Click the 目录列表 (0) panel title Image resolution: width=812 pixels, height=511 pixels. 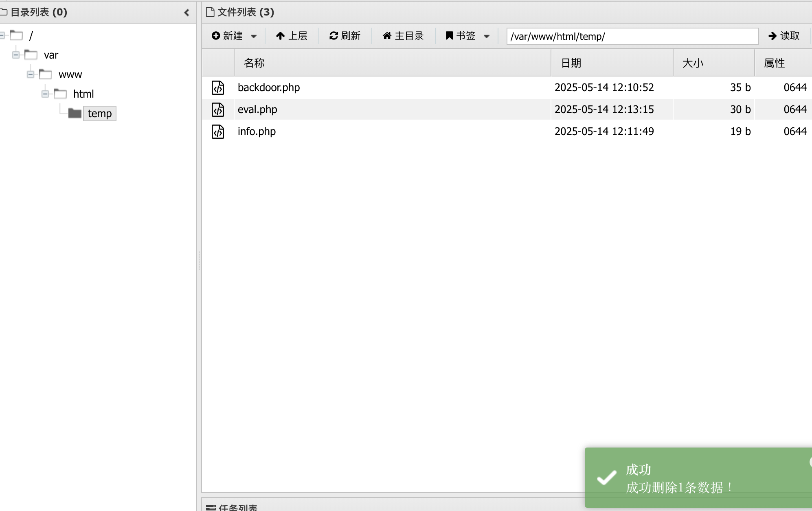coord(39,12)
